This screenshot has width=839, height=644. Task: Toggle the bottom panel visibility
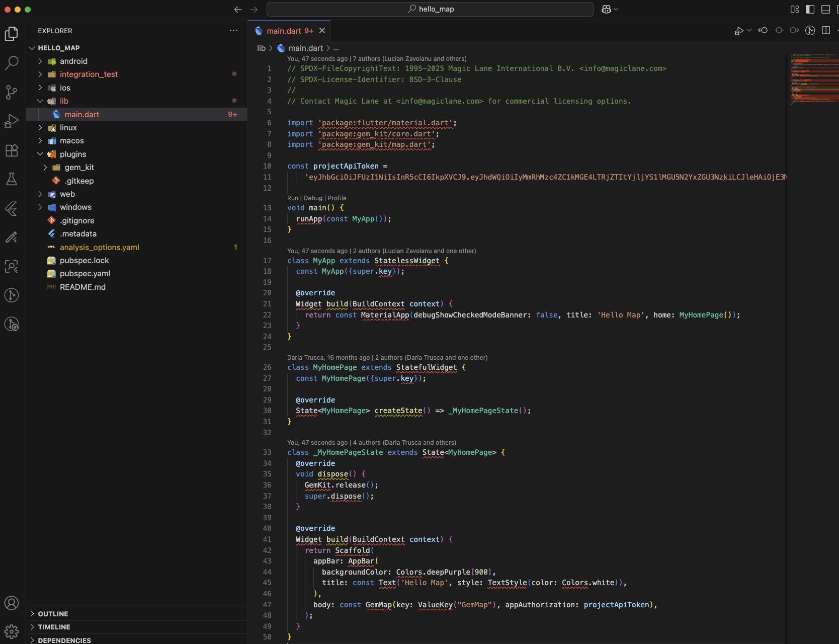pos(825,9)
